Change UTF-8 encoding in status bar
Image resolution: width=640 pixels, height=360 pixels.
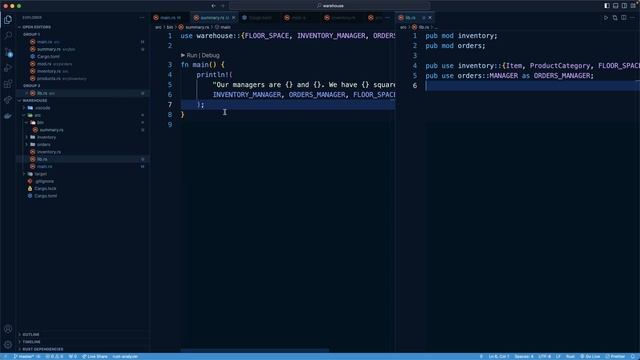click(x=544, y=356)
